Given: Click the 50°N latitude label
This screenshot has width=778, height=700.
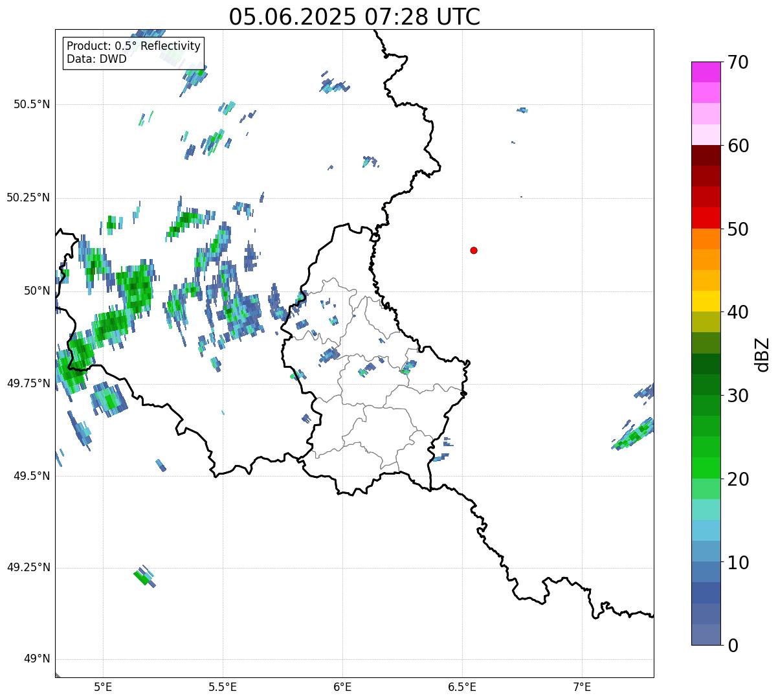Looking at the screenshot, I should [x=37, y=291].
